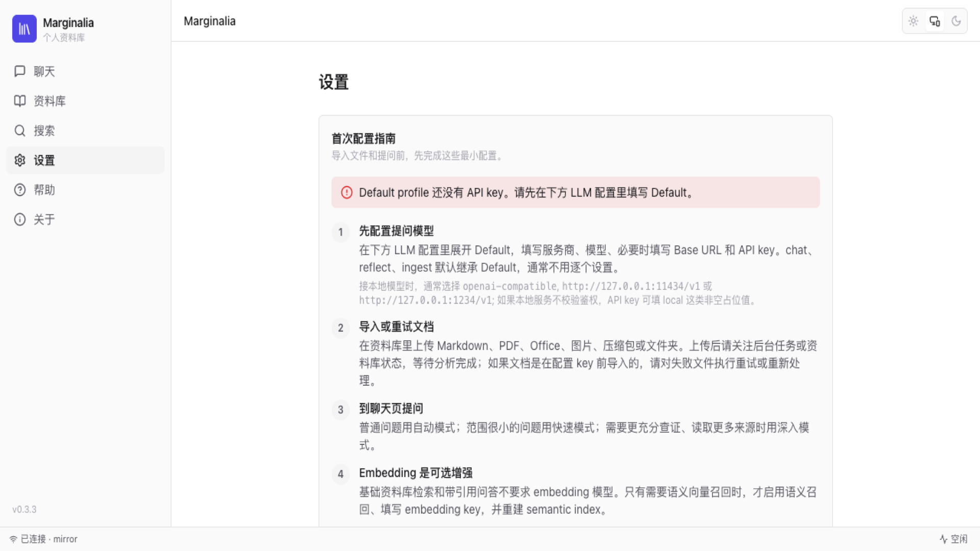This screenshot has width=980, height=551.
Task: Open the 聊天 page
Action: click(x=85, y=71)
